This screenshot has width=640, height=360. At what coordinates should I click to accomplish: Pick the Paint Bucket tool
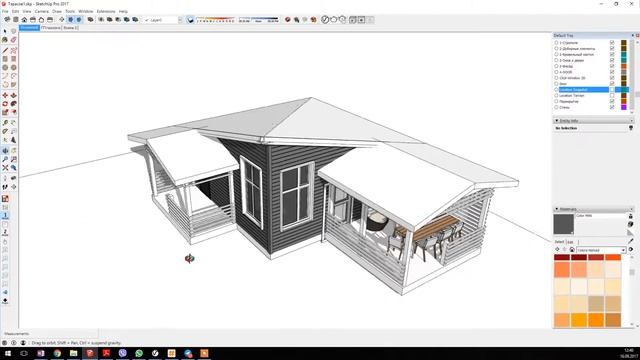[5, 40]
